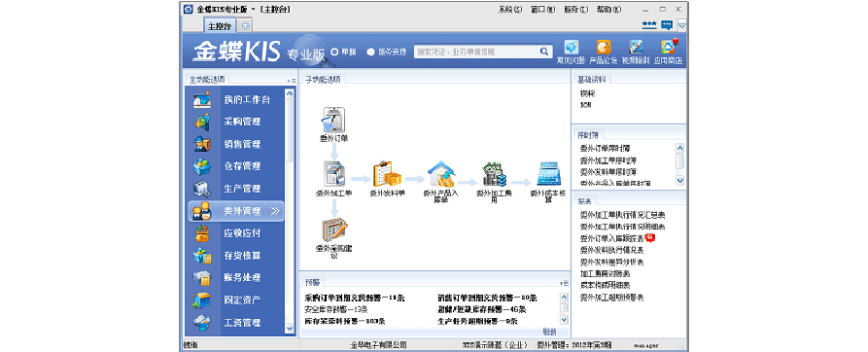
Task: Click 采购订单到期交货预警 entry
Action: tap(354, 298)
